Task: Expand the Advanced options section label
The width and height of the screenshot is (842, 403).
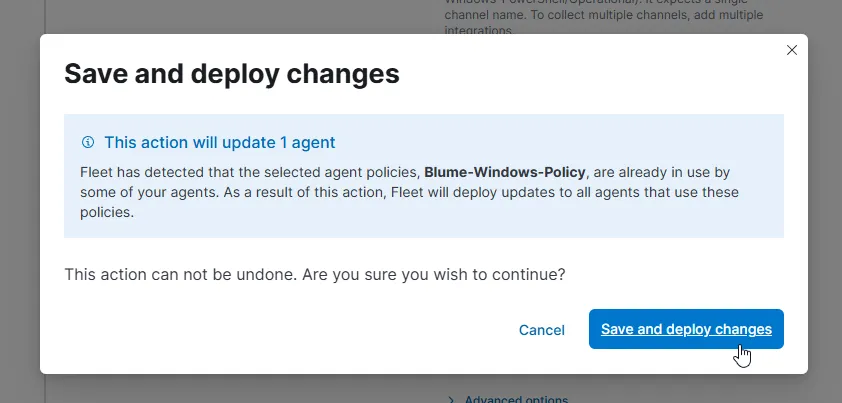Action: pos(516,399)
